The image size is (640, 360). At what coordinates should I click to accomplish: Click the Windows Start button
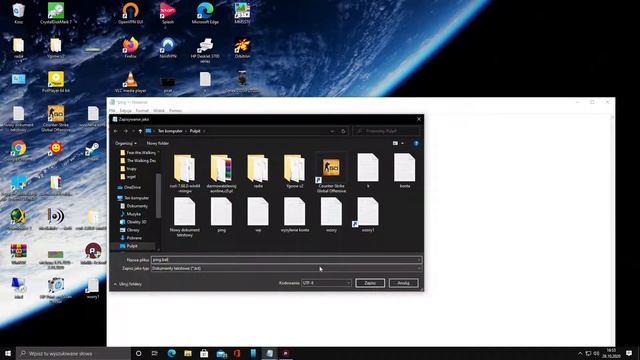(8, 353)
